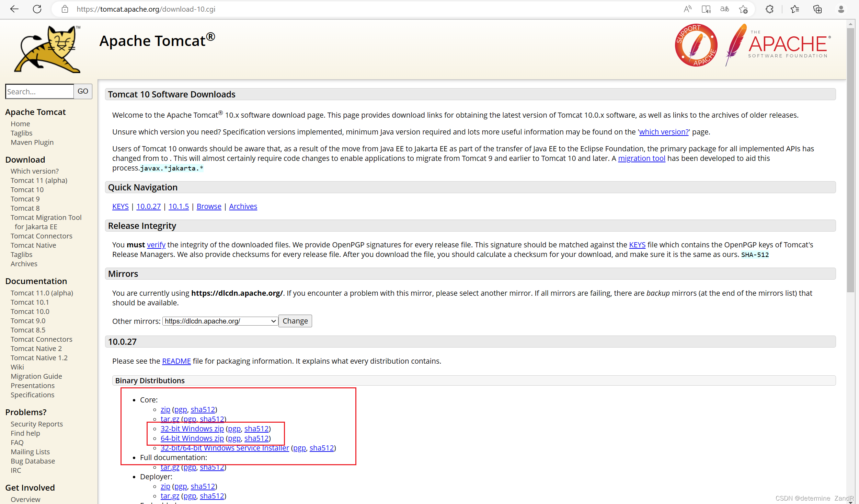
Task: Jump to 10.1.5 quick navigation link
Action: (x=179, y=206)
